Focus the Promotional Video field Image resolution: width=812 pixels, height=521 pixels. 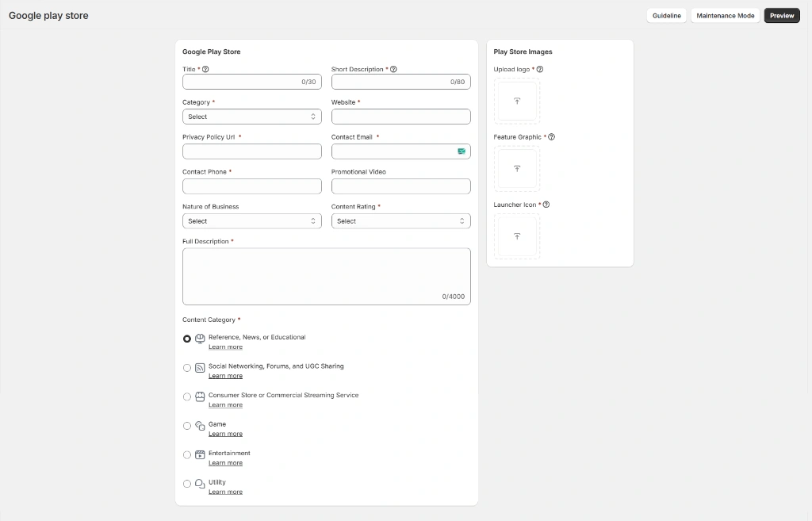click(400, 186)
